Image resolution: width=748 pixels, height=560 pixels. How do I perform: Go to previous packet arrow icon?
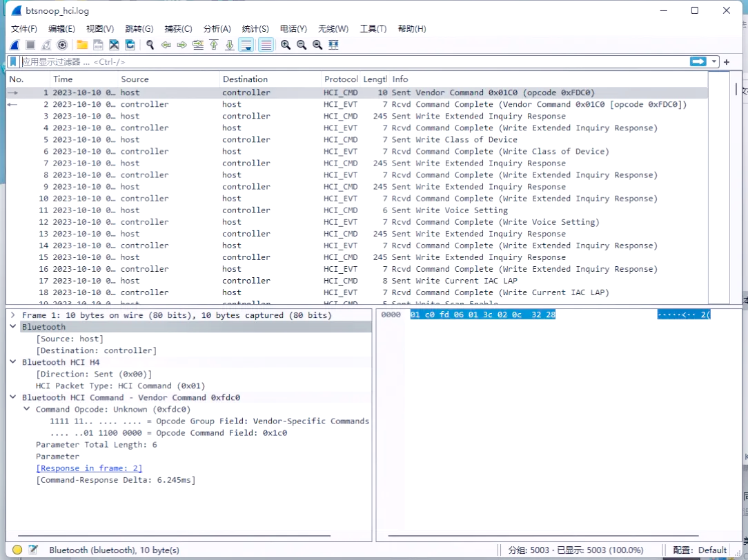tap(166, 45)
